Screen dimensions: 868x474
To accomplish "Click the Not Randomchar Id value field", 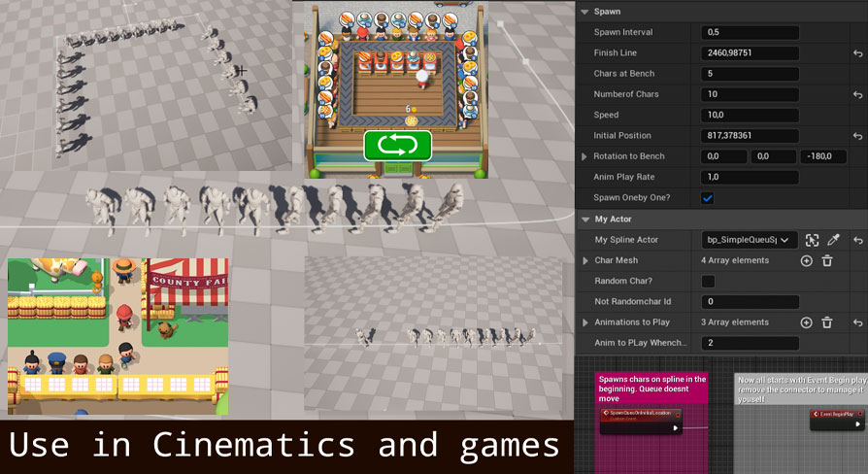I will point(751,302).
